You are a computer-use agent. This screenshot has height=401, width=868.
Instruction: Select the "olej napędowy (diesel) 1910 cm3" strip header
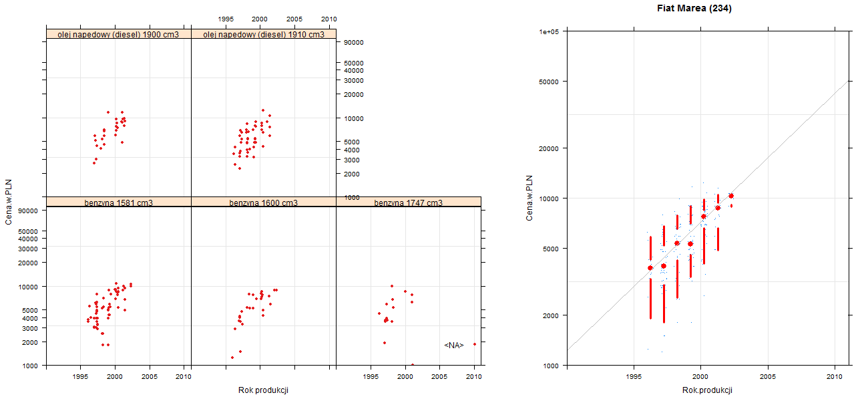pos(264,34)
